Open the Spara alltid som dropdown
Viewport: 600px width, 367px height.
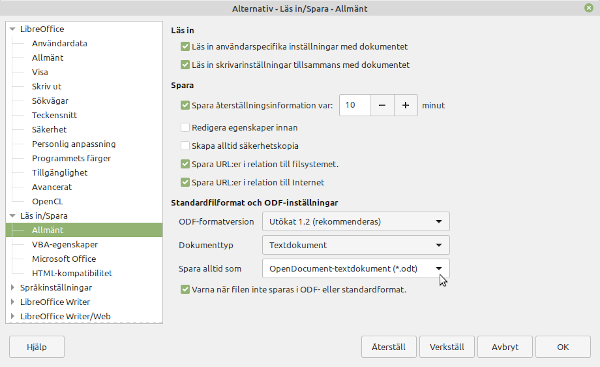pos(356,269)
